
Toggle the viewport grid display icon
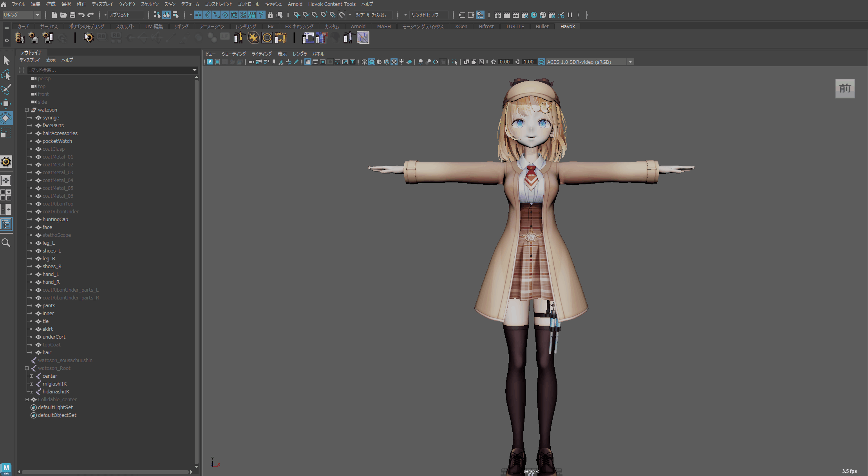pyautogui.click(x=308, y=62)
